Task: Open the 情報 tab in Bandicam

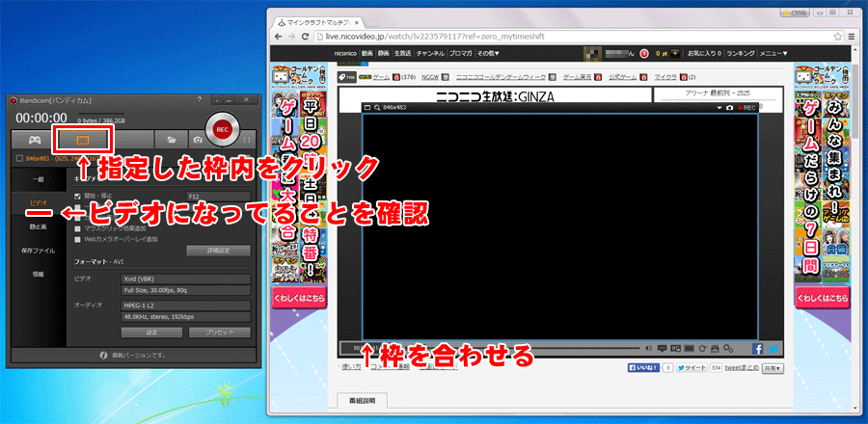Action: click(x=39, y=275)
